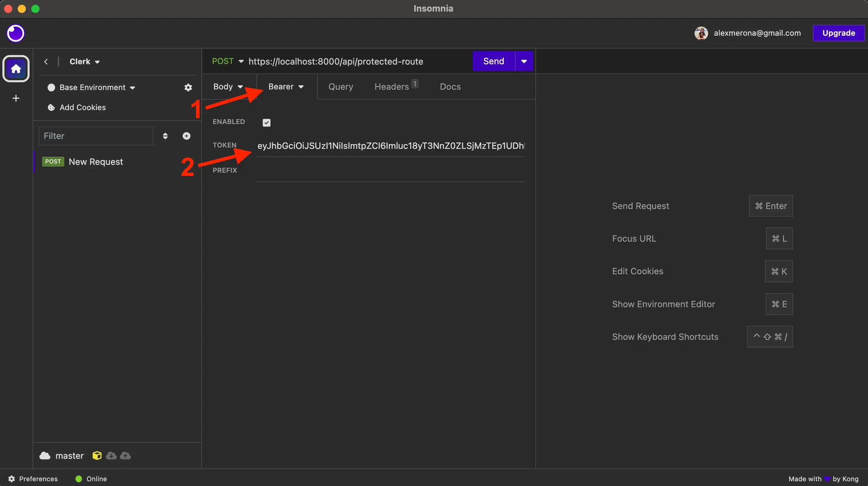868x486 pixels.
Task: Open environment settings gear icon
Action: click(188, 87)
